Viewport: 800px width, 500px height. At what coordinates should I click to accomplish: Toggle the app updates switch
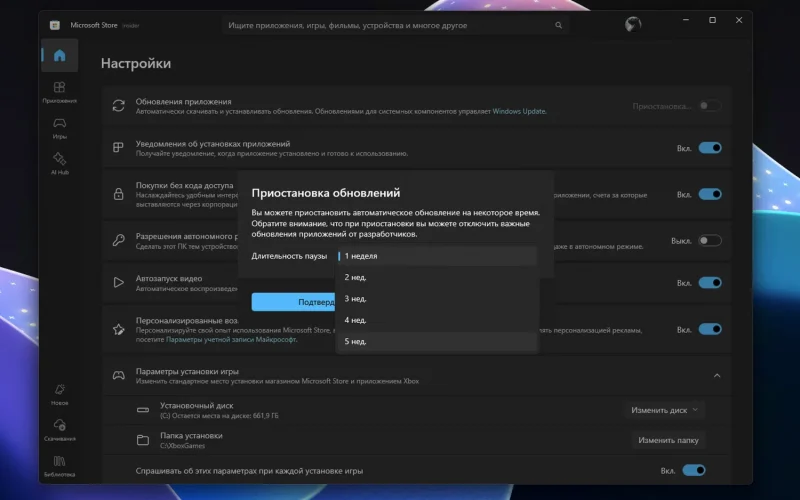coord(710,106)
